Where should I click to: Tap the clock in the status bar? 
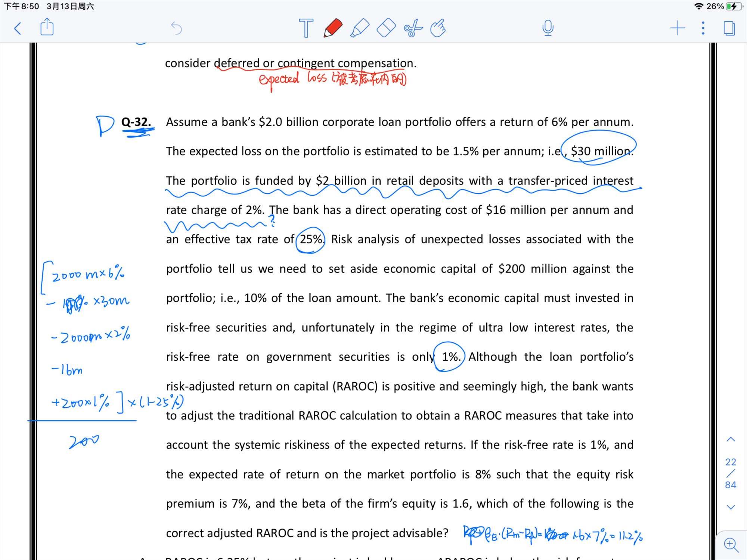pos(21,6)
